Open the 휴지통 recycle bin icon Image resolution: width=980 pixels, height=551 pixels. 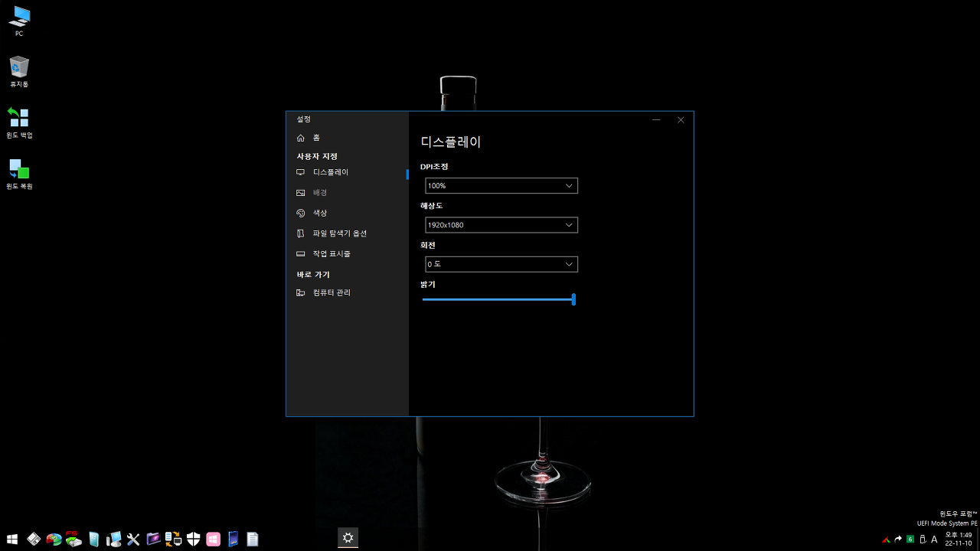click(19, 71)
